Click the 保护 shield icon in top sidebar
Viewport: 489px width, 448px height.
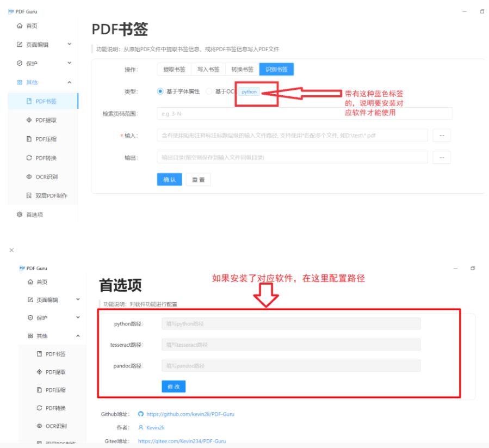pos(20,63)
